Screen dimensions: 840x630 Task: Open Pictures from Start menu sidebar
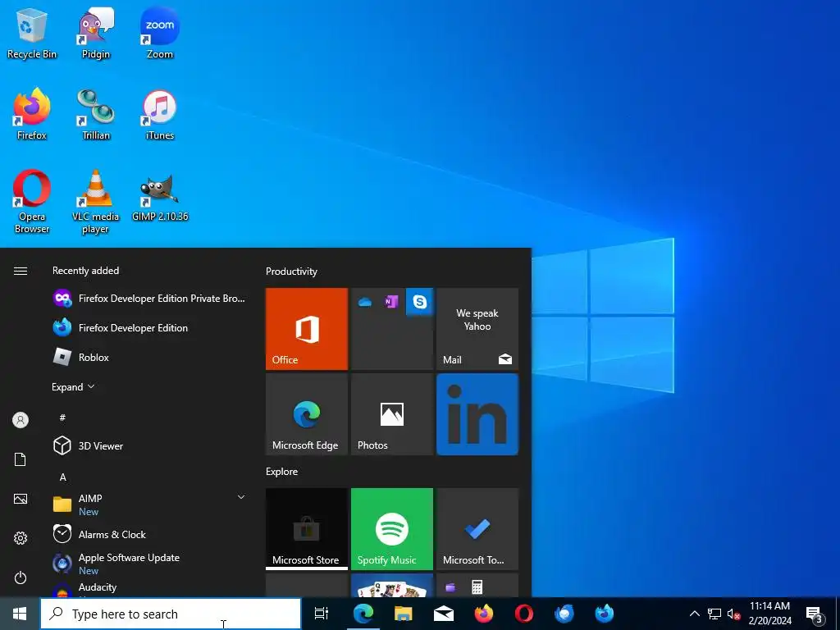21,499
